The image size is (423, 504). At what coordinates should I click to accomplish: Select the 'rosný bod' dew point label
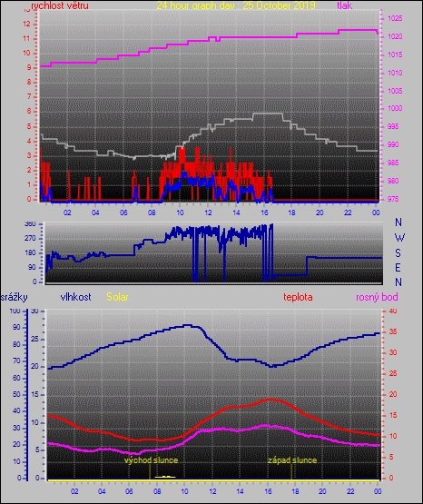coord(377,297)
